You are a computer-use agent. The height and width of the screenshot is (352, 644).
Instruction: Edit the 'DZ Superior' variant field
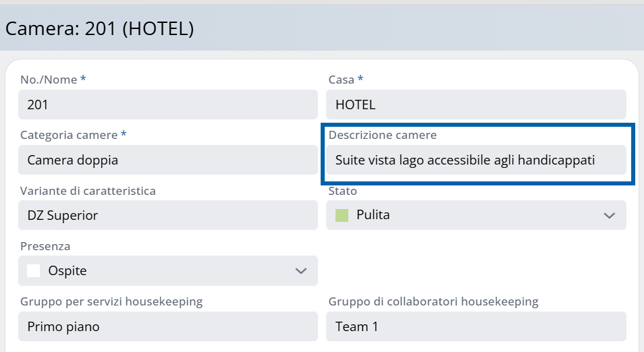tap(167, 215)
